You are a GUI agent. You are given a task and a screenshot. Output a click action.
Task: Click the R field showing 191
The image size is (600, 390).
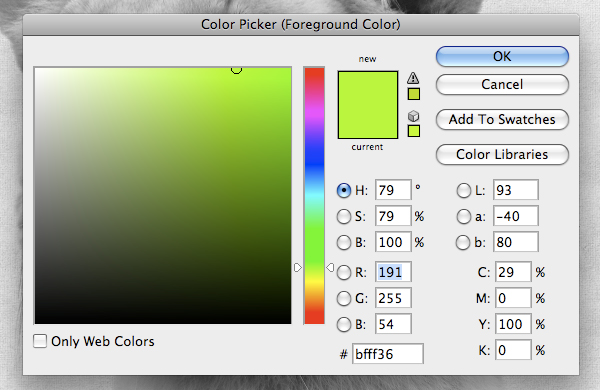pos(393,272)
